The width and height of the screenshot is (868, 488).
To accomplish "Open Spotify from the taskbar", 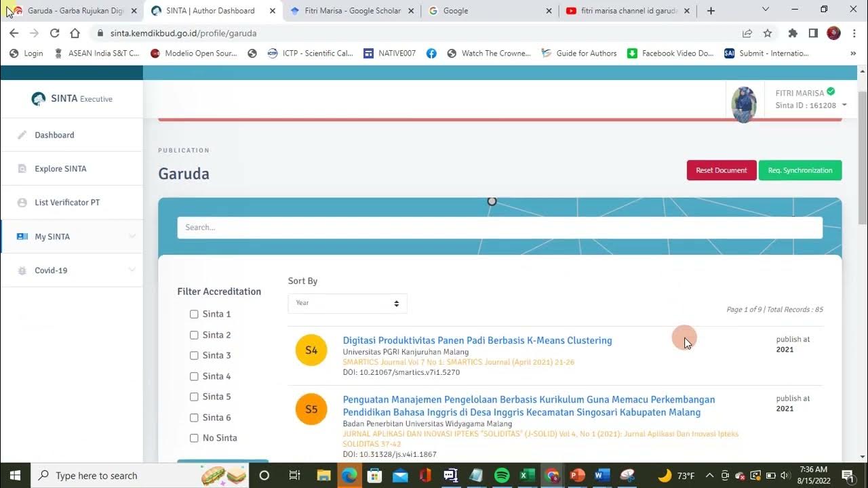I will pos(502,475).
